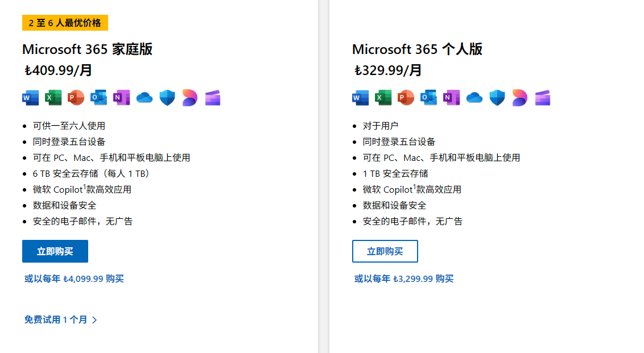
Task: Open the ₺3,299.99 yearly purchase link
Action: 404,279
